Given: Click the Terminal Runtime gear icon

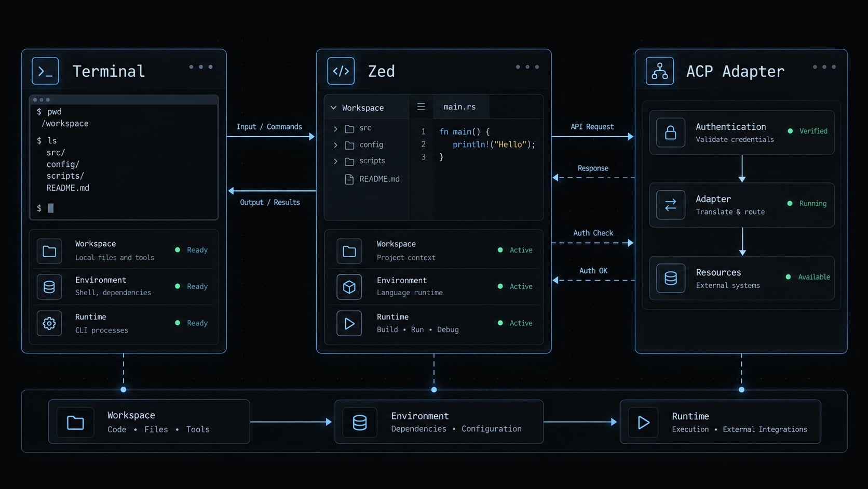Looking at the screenshot, I should 49,323.
